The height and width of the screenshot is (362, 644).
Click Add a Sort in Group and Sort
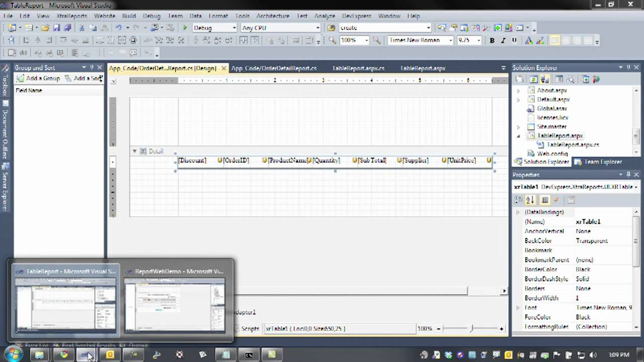[x=84, y=78]
